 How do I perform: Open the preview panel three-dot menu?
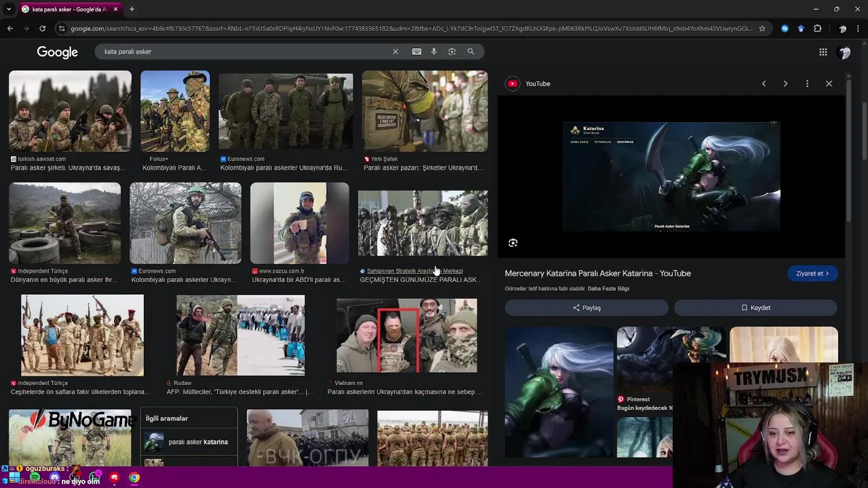pyautogui.click(x=807, y=83)
